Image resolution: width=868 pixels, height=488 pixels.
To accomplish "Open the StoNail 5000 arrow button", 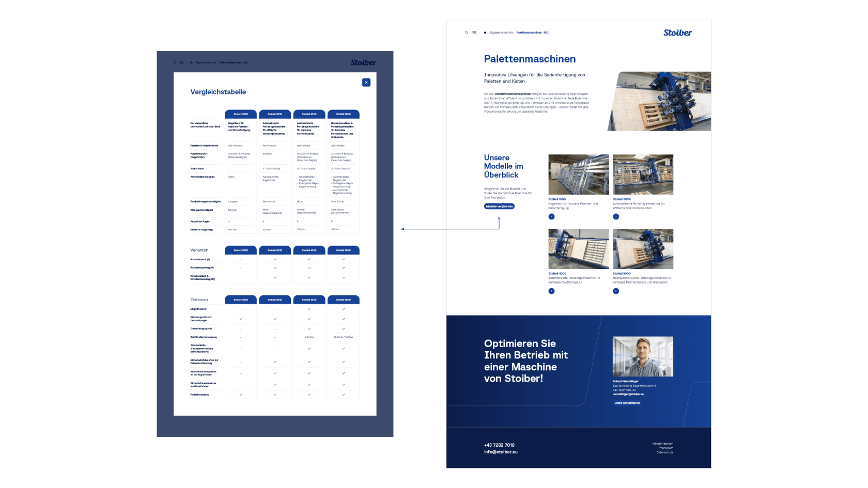I will (616, 291).
